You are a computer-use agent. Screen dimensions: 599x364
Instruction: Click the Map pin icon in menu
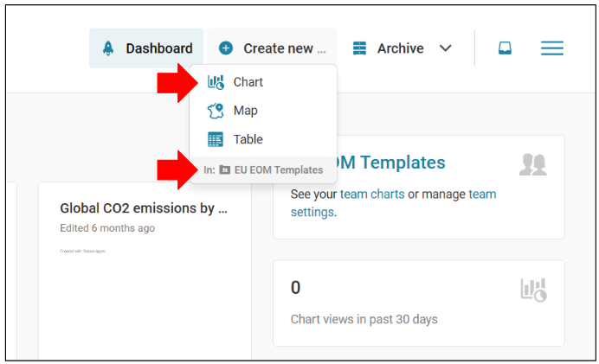(x=216, y=111)
